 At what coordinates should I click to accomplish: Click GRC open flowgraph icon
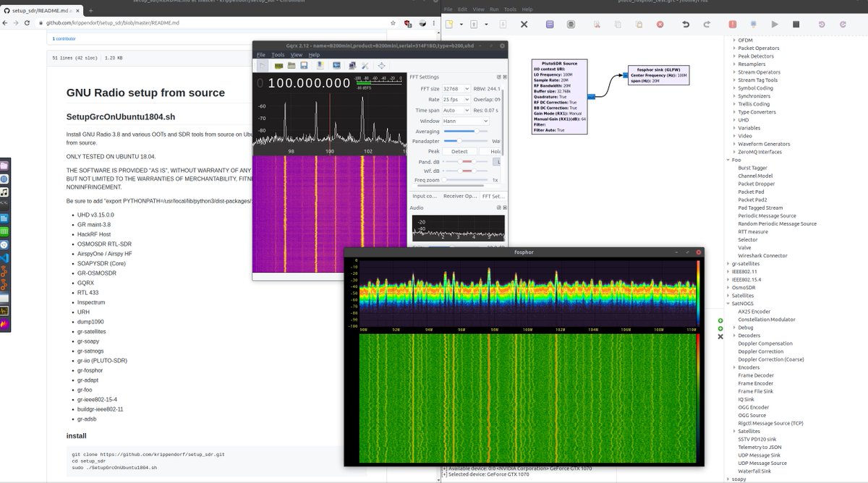[474, 24]
